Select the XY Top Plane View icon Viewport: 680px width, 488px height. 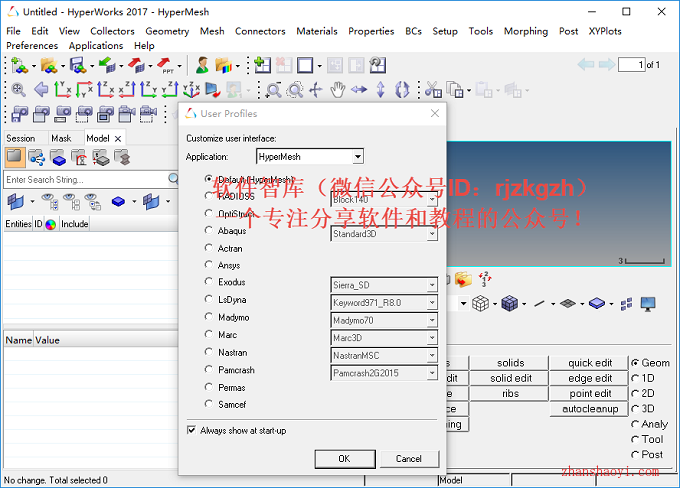pyautogui.click(x=63, y=90)
